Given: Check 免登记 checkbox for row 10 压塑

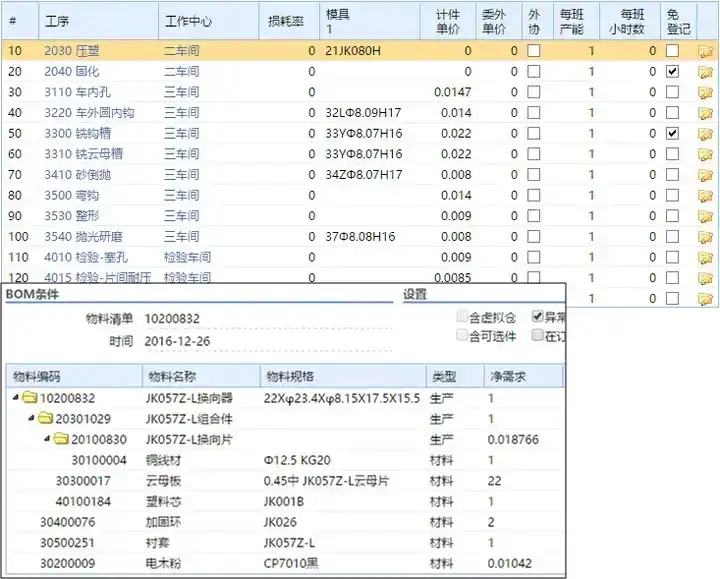Looking at the screenshot, I should pos(672,51).
